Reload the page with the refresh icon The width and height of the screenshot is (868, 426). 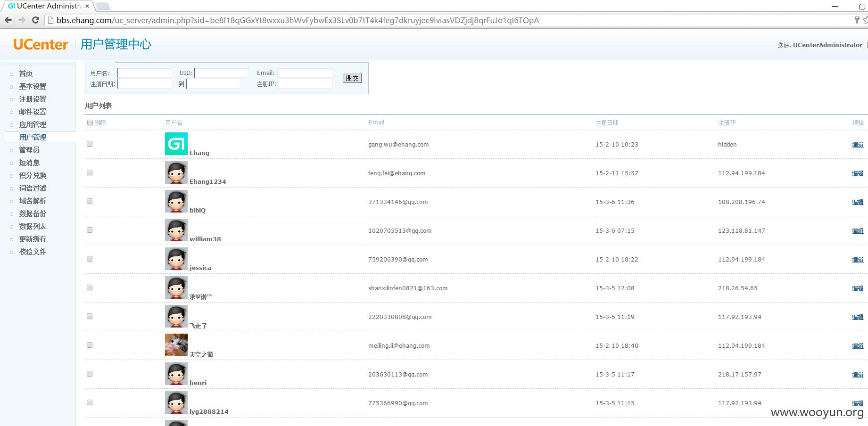click(x=35, y=20)
